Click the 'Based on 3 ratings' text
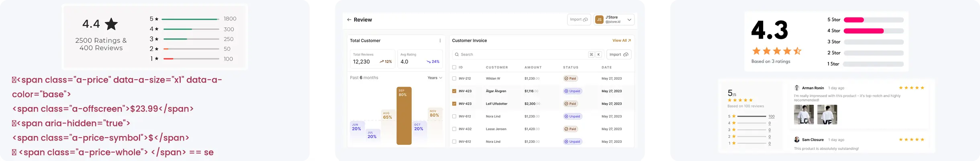This screenshot has width=980, height=161. (771, 62)
